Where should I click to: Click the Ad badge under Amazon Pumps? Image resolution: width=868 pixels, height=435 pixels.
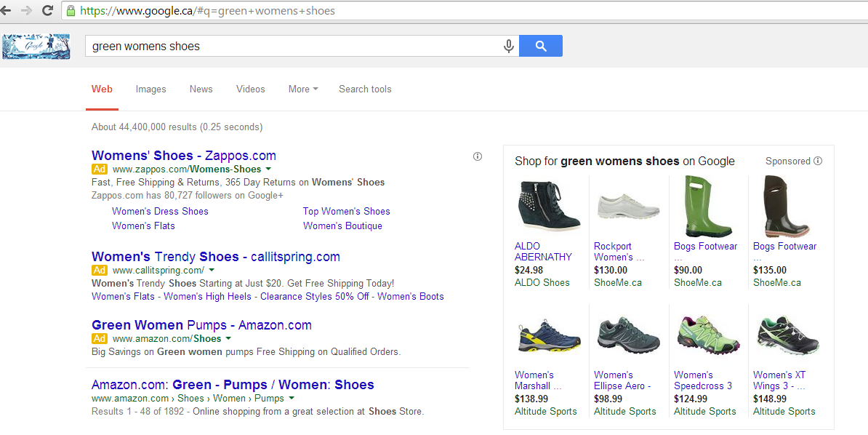(99, 338)
